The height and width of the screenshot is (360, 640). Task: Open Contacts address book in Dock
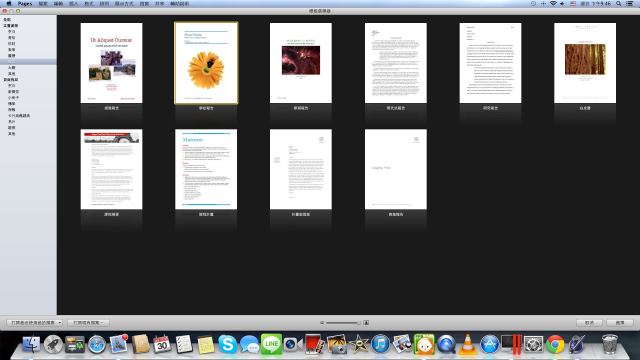point(140,344)
